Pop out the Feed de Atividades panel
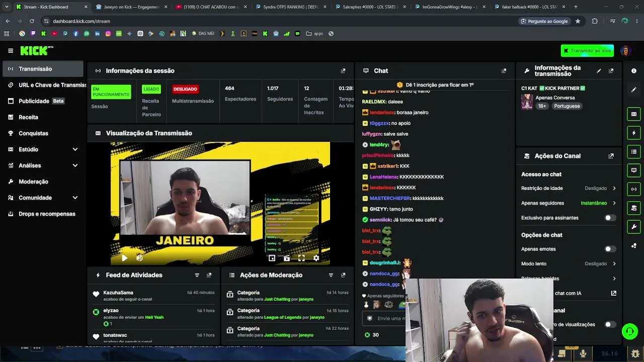Screen dimensions: 644x362 [x=209, y=275]
